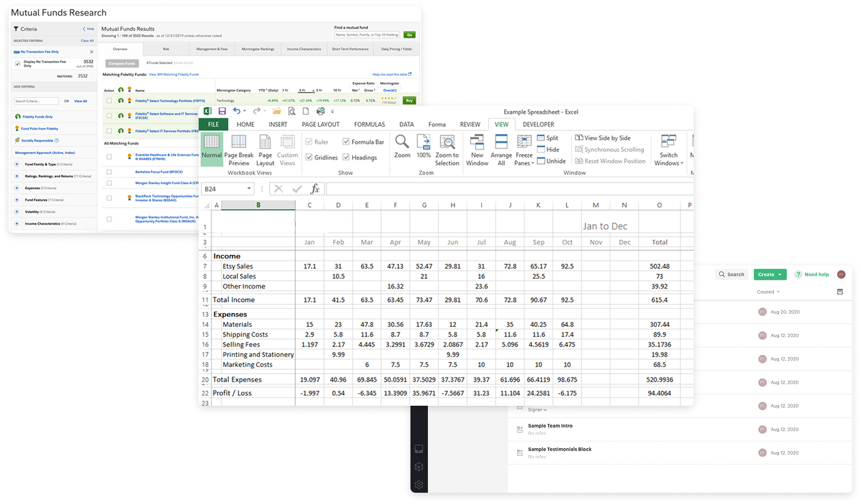Set zoom to 100% in Excel ribbon
Image resolution: width=861 pixels, height=504 pixels.
(424, 147)
